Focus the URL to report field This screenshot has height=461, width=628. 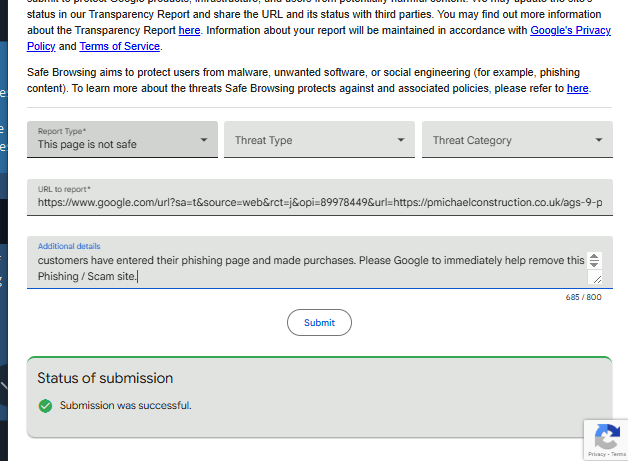point(320,203)
